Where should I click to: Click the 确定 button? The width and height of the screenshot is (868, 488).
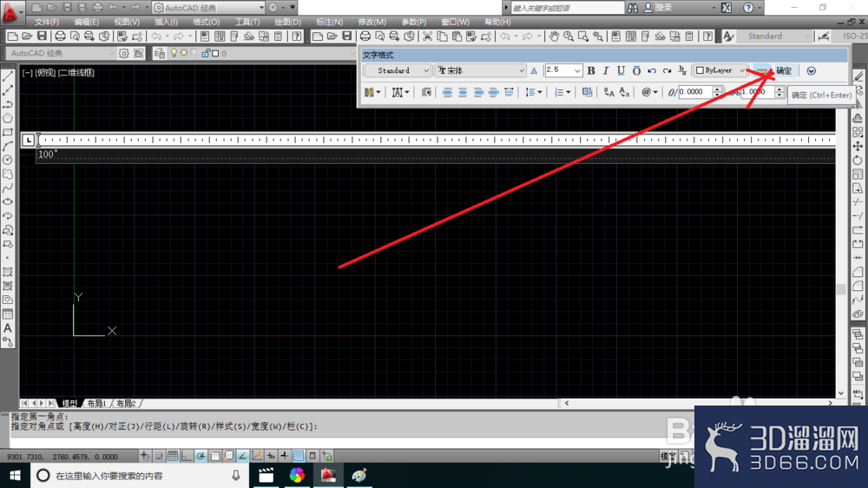[784, 70]
